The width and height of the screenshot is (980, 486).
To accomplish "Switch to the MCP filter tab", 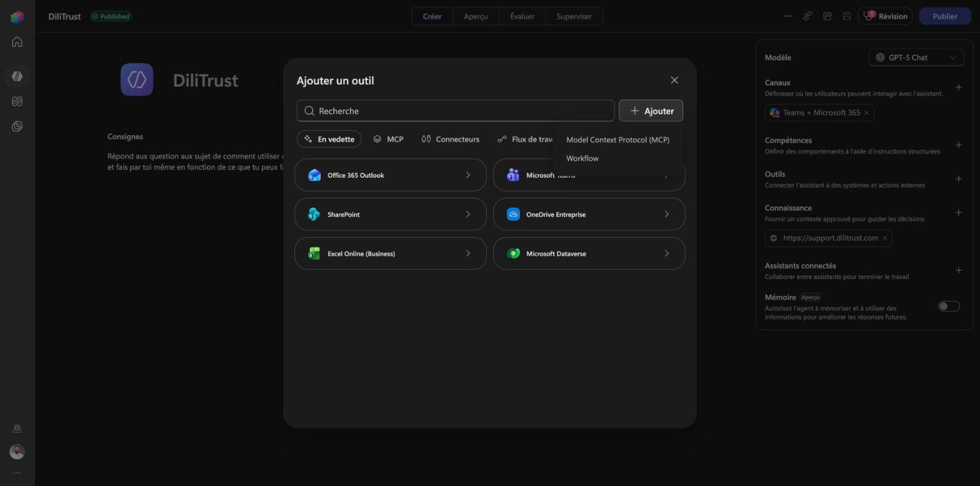I will pos(388,139).
